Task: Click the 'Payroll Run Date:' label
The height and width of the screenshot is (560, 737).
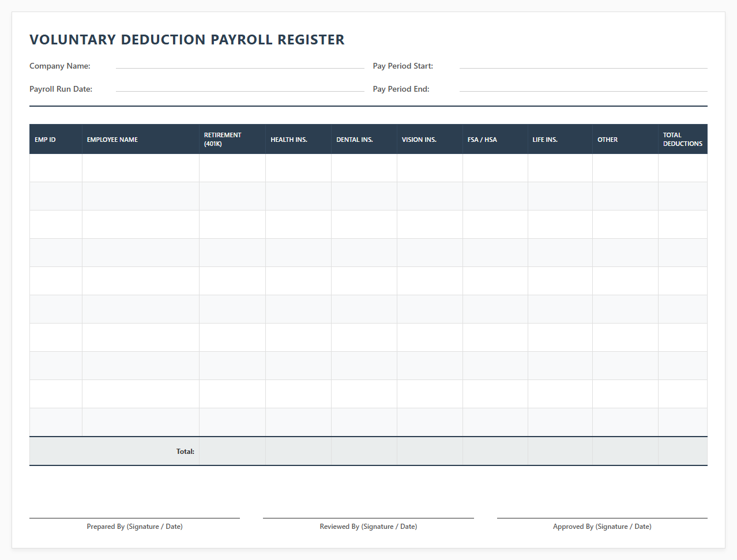Action: [61, 89]
